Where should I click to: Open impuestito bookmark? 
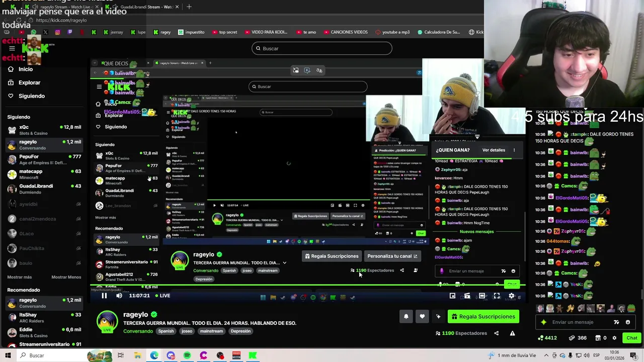point(191,32)
